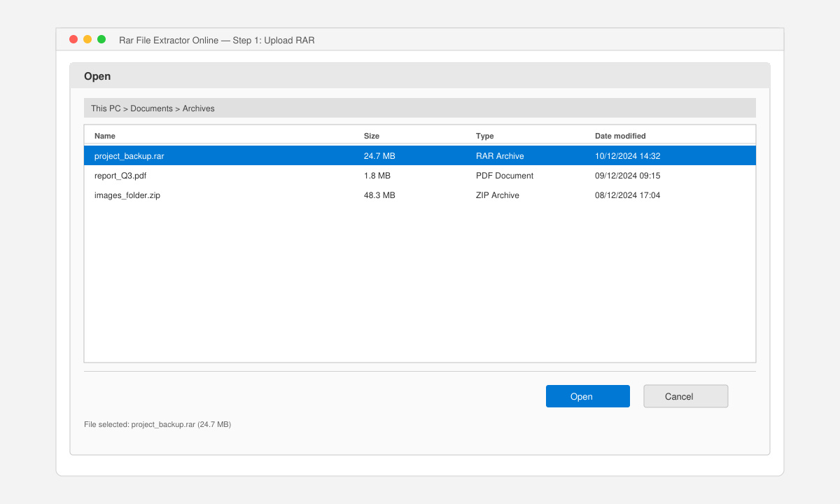The height and width of the screenshot is (504, 840).
Task: Click the ZIP Archive type cell
Action: click(498, 195)
